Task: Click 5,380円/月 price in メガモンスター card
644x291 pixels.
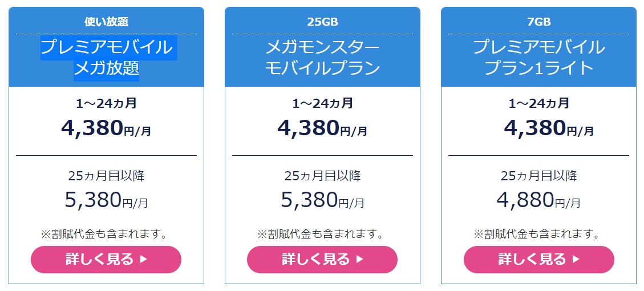Action: point(322,200)
